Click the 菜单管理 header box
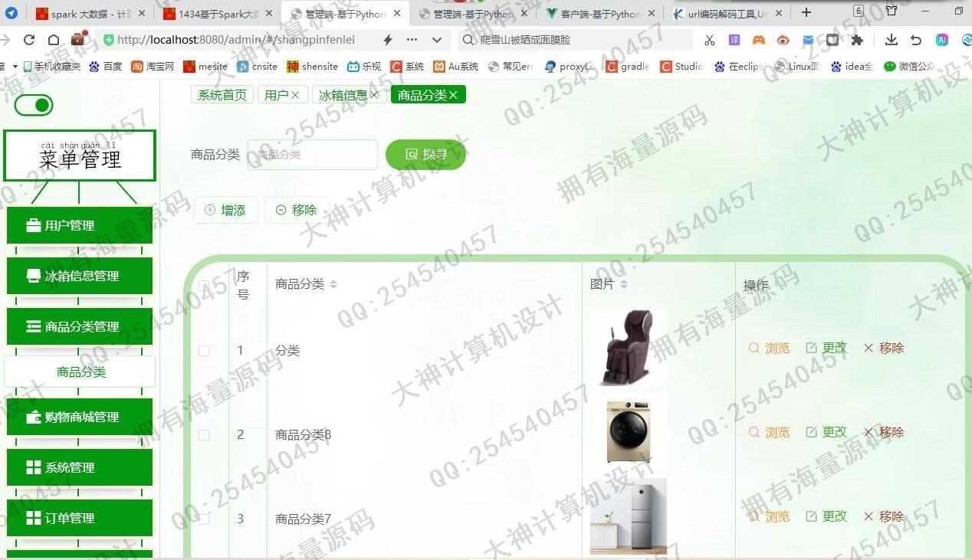972x560 pixels. click(80, 156)
